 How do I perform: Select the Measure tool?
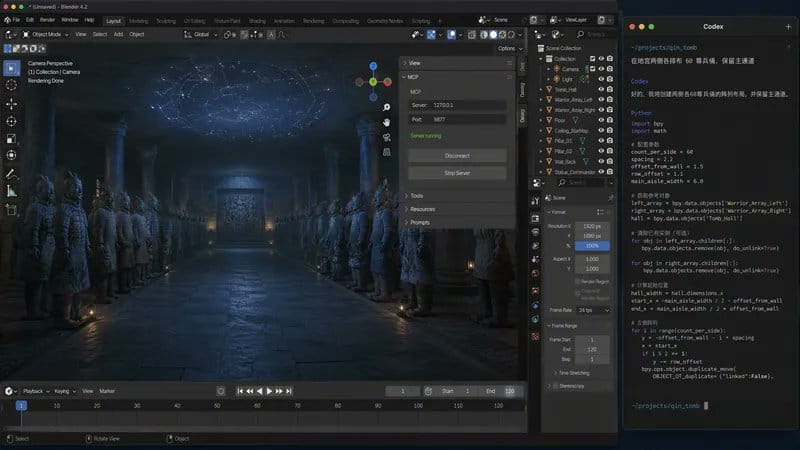click(11, 191)
